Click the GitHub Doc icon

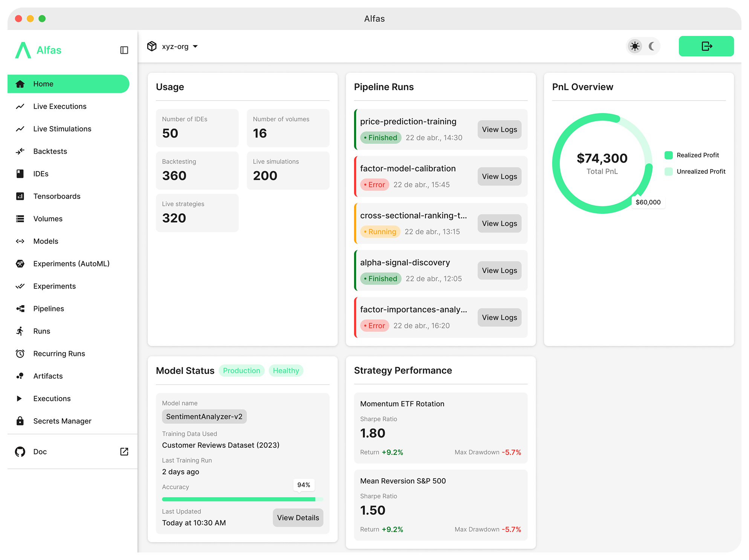coord(20,451)
